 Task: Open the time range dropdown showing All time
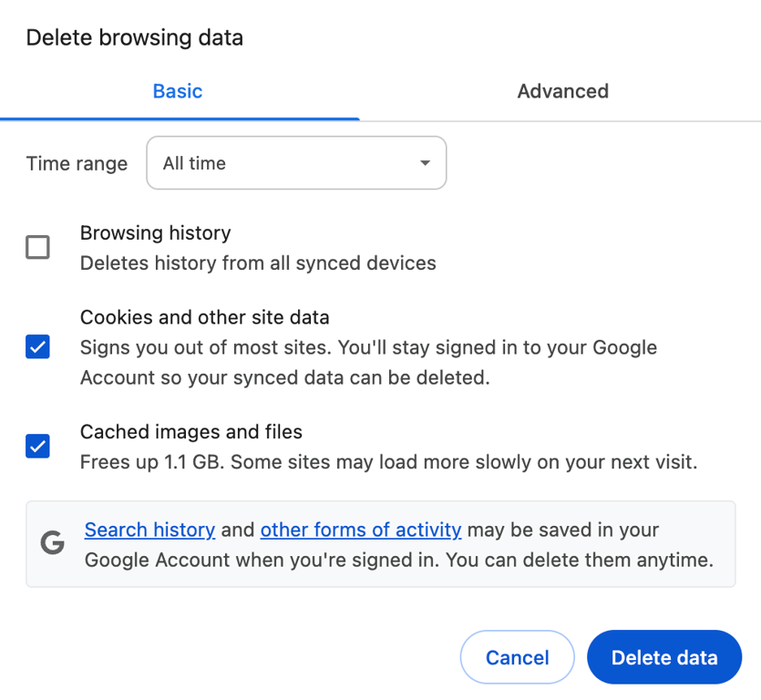(x=296, y=163)
